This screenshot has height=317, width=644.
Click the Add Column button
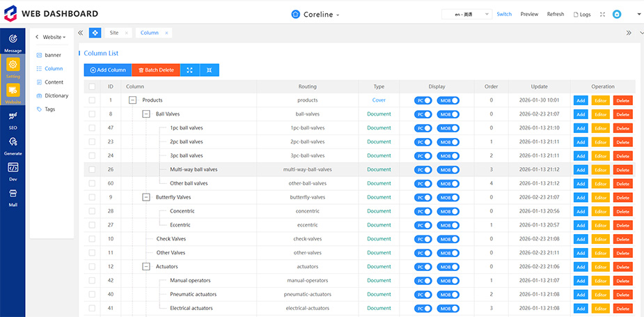tap(108, 70)
